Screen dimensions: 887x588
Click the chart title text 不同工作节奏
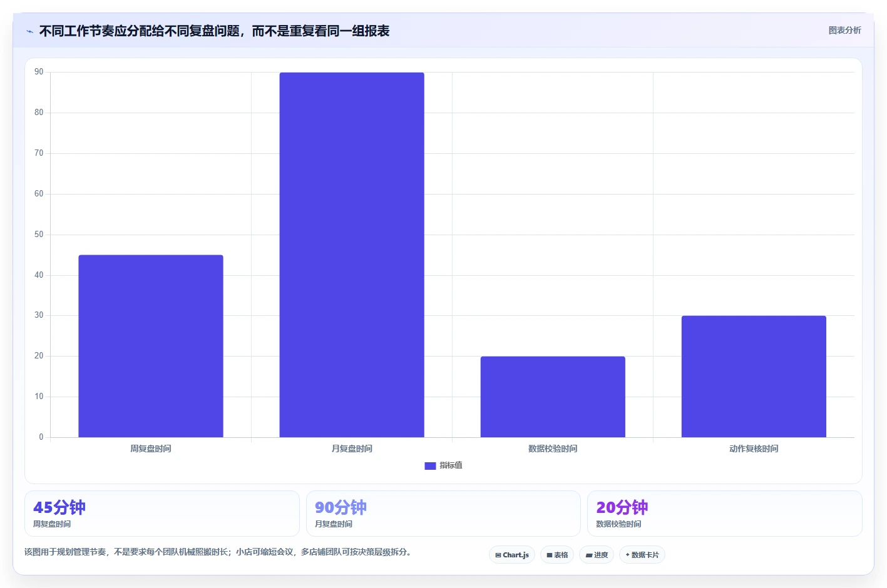[76, 31]
